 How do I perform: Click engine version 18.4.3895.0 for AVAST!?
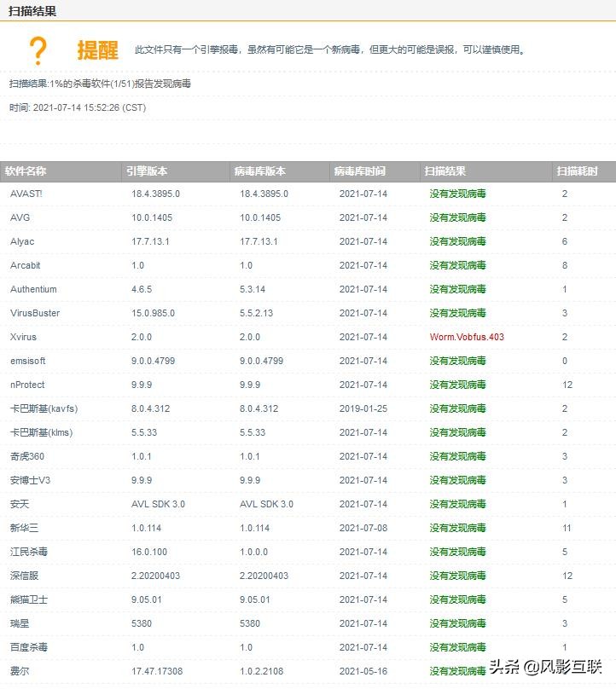[155, 194]
